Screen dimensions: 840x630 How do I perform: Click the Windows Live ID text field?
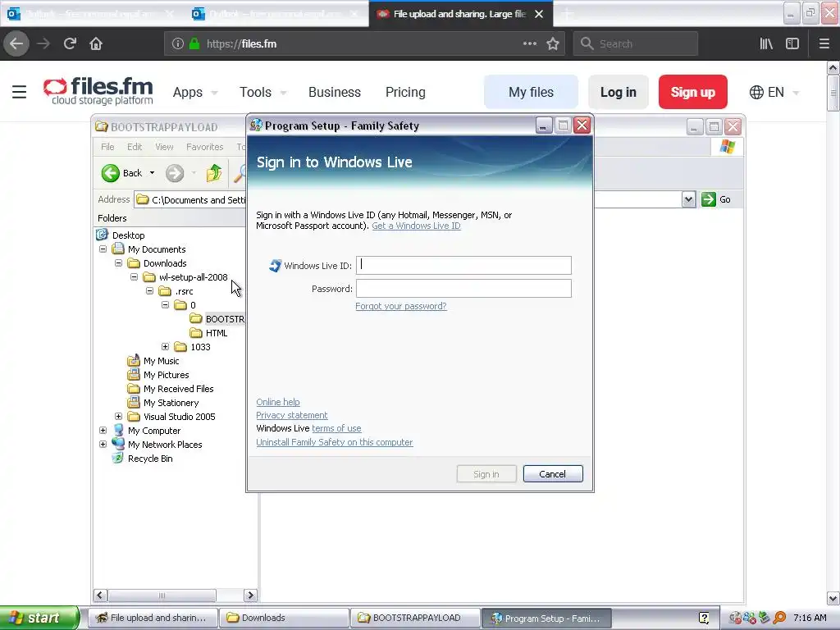pyautogui.click(x=463, y=265)
